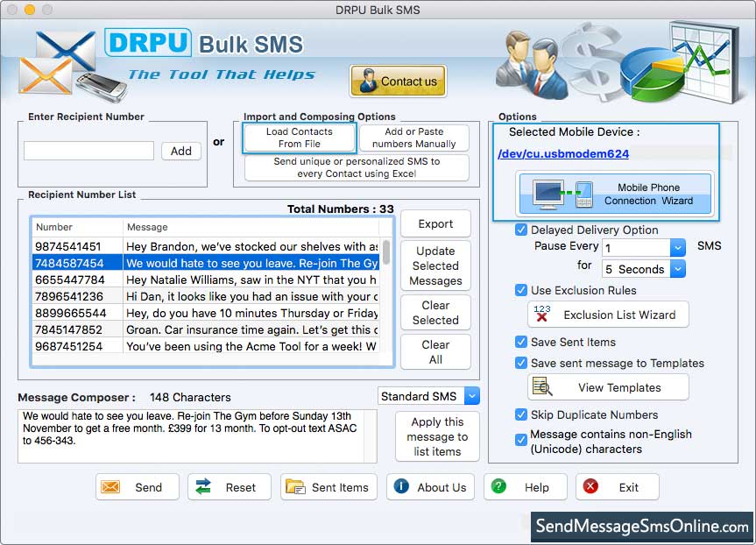Click the Load Contacts From File button

300,138
